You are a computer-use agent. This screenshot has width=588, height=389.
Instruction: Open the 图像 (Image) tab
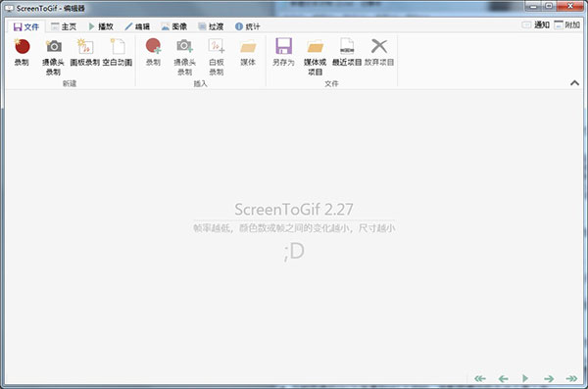click(174, 26)
